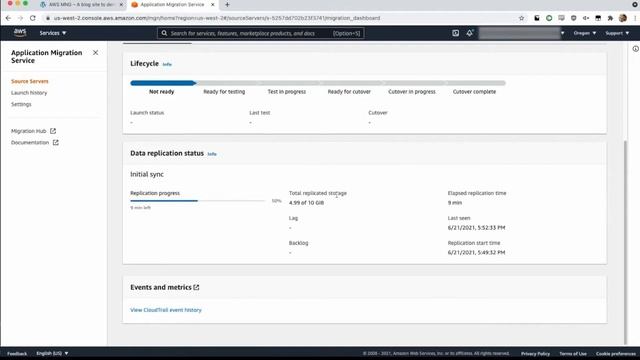
Task: Close the Application Migration Service browser tab
Action: [x=213, y=4]
